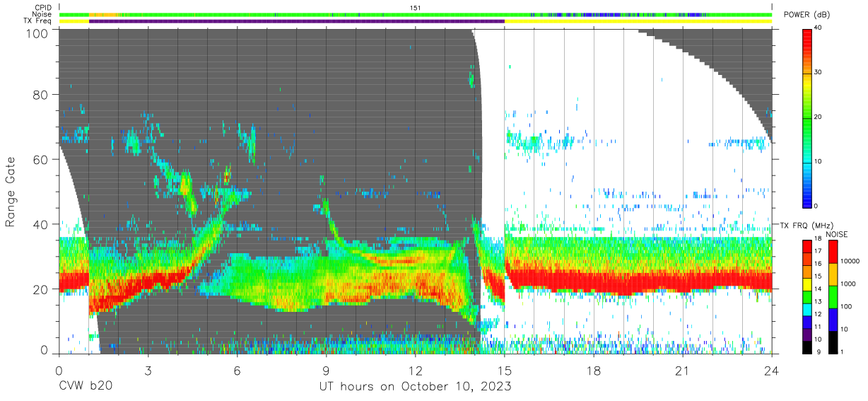This screenshot has width=868, height=401.
Task: Click the 18 tick on time axis
Action: coord(594,371)
